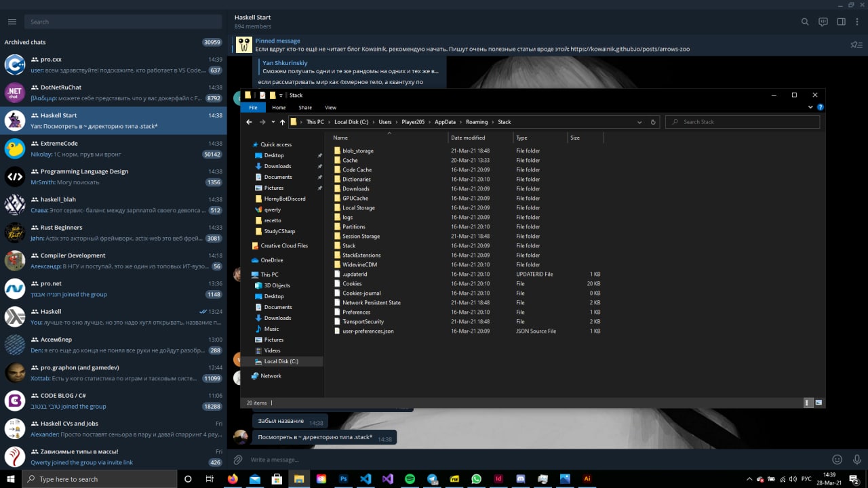Switch to details view layout icon
Screen dimensions: 868x488
[808, 403]
